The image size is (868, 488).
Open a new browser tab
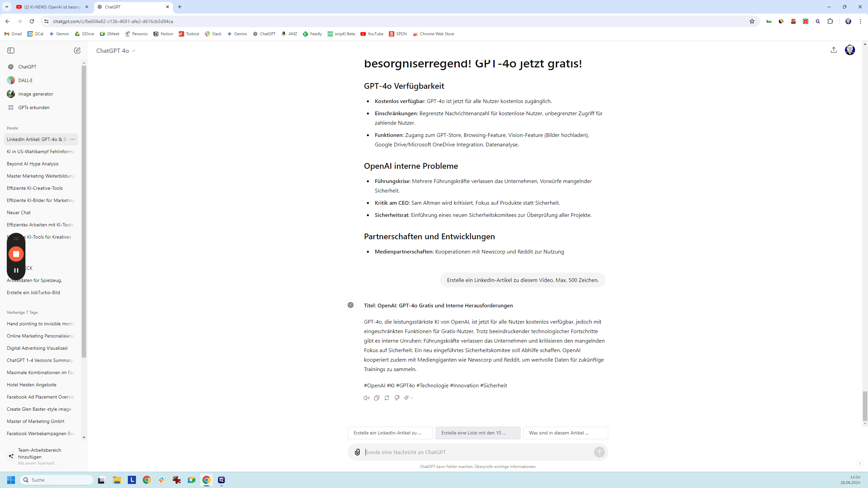pos(180,7)
